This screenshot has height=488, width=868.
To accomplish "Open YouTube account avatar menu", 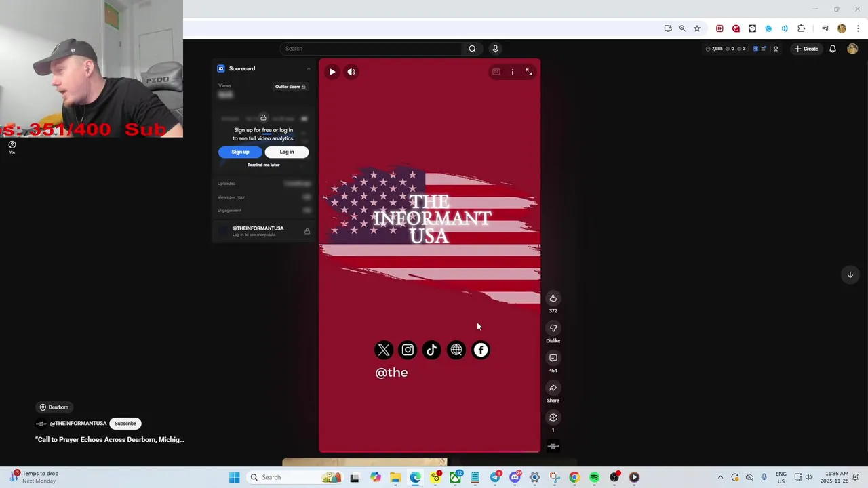I will point(852,49).
